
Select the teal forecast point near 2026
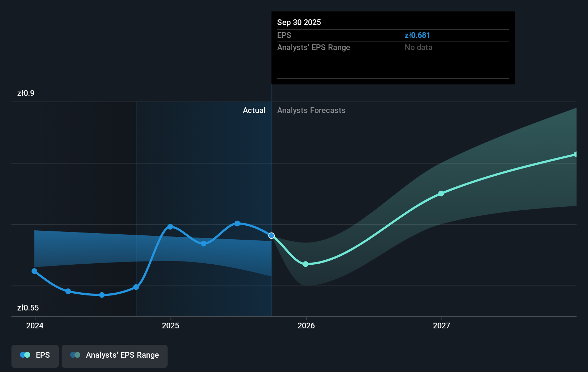(305, 264)
